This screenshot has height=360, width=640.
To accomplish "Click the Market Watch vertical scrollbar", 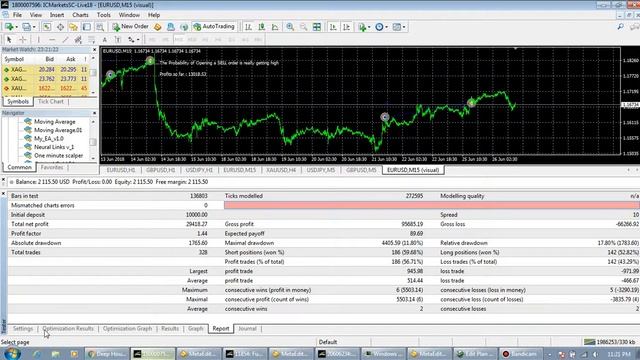I will coord(93,76).
